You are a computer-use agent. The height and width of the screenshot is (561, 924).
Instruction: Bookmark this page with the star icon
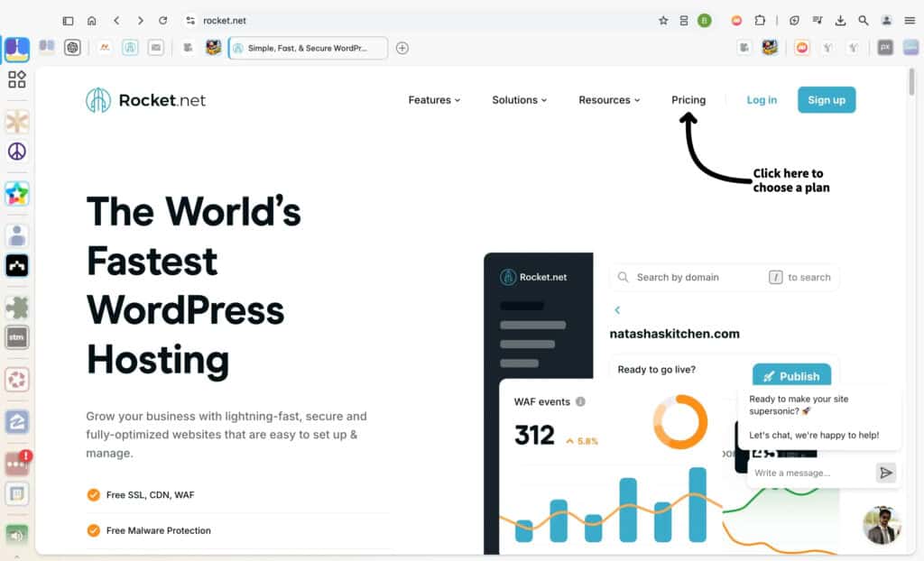coord(663,20)
